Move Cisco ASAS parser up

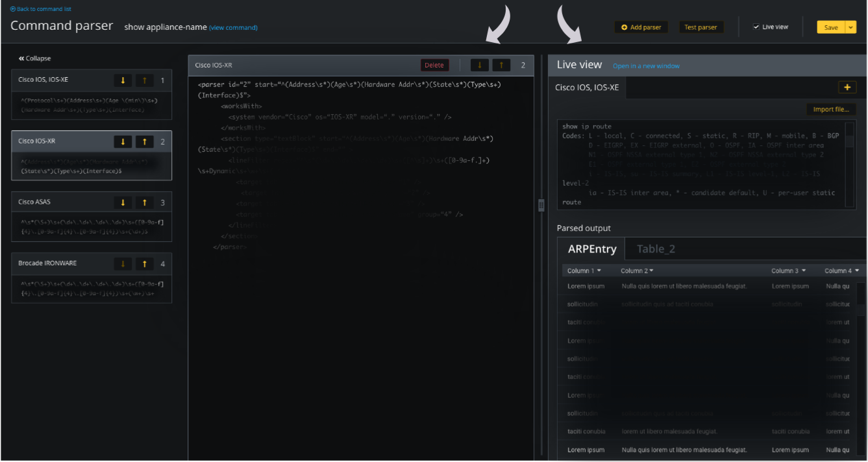(145, 202)
